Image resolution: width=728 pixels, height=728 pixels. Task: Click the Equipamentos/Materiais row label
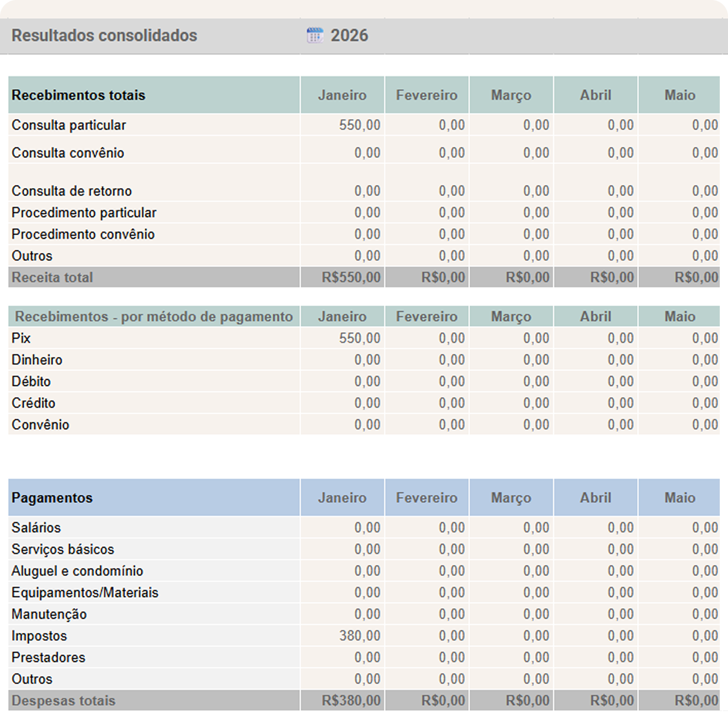coord(85,593)
